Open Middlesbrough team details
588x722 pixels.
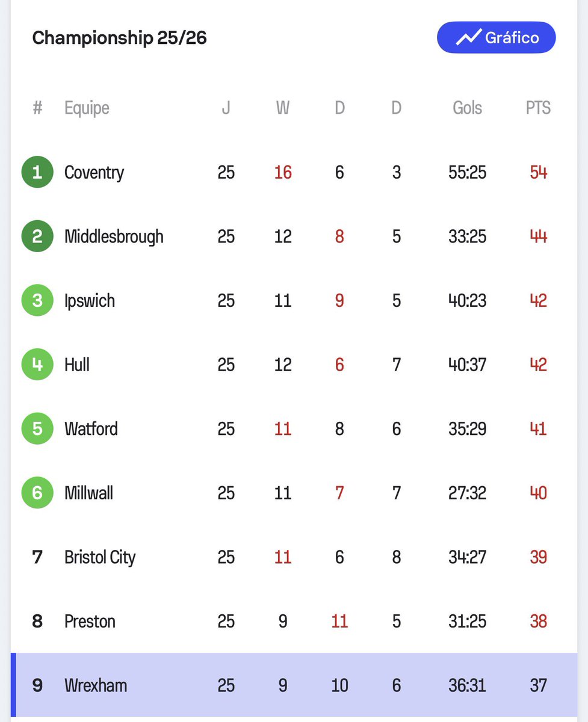114,236
